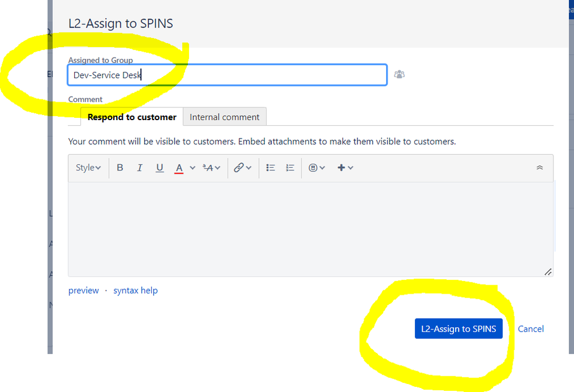This screenshot has width=574, height=392.
Task: Click the Assigned to Group field
Action: click(x=228, y=75)
